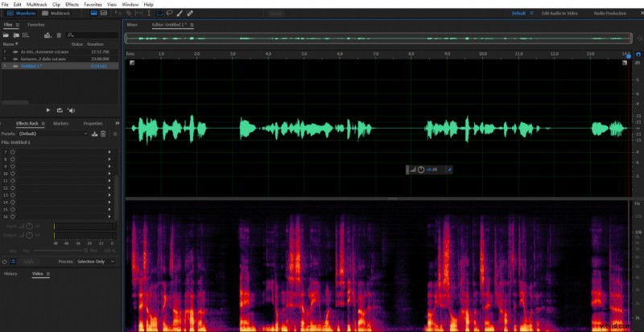Switch to Multitrack editor view
This screenshot has width=644, height=332.
[x=56, y=13]
